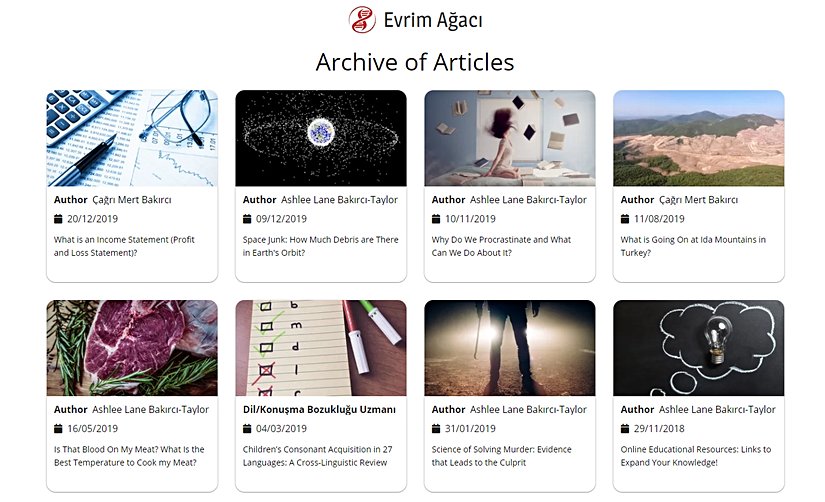Open 'Science of Solving Murder' article link
Viewport: 825px width, 502px height.
tap(501, 456)
